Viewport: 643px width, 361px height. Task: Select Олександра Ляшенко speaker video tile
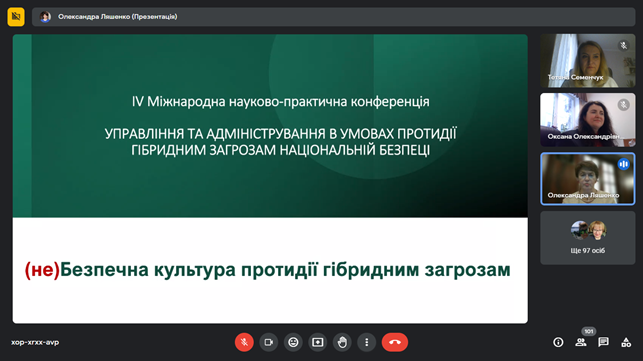point(588,179)
